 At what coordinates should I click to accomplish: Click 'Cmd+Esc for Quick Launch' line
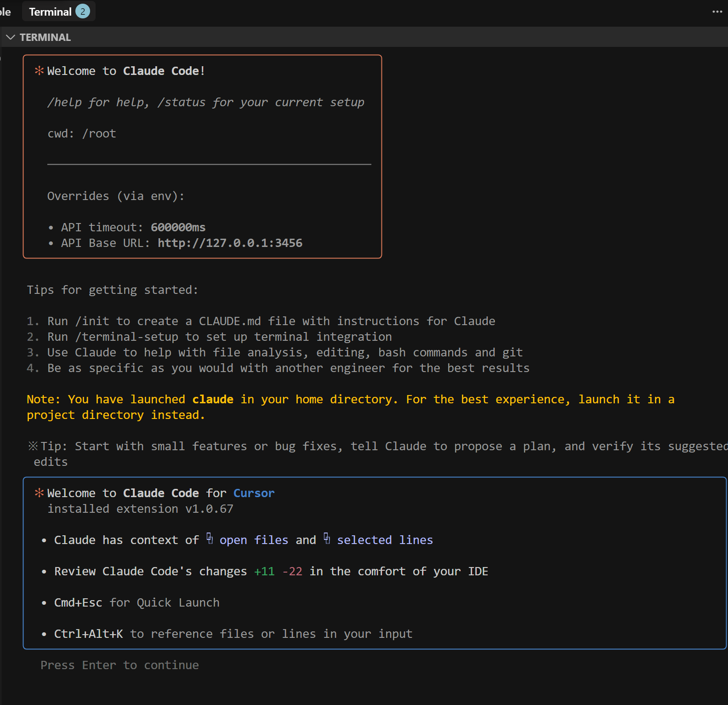click(137, 602)
